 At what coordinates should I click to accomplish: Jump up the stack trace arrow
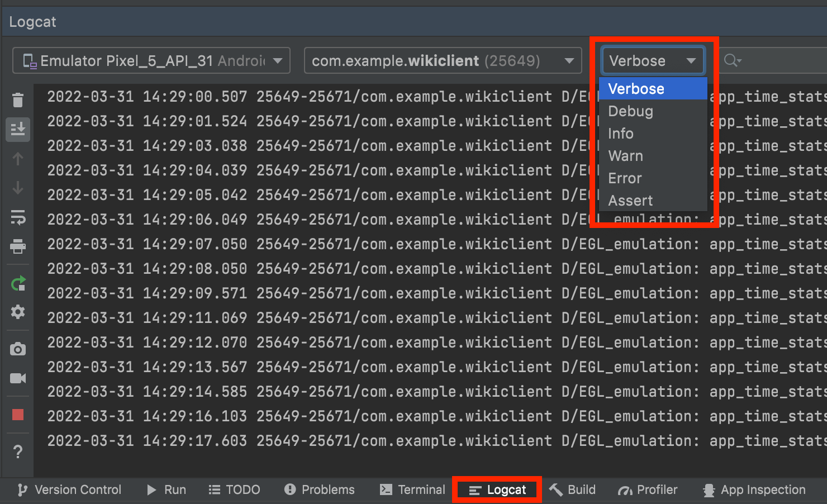(x=18, y=159)
